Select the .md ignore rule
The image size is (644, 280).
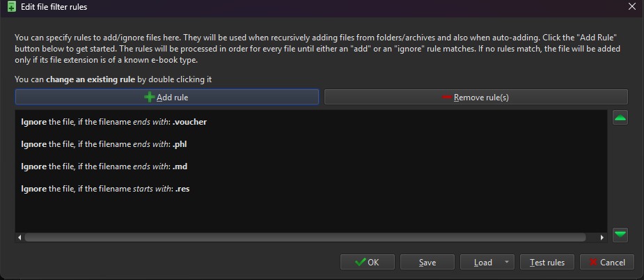tap(311, 166)
